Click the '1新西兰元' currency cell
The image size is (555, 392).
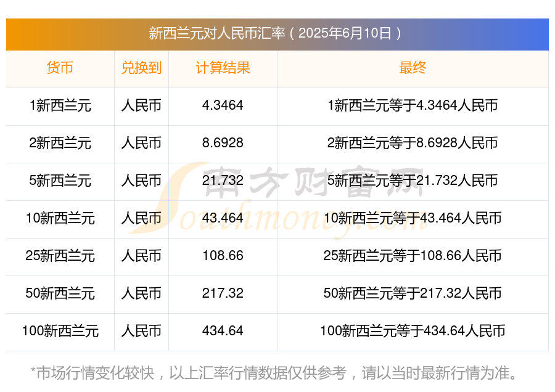[x=60, y=105]
